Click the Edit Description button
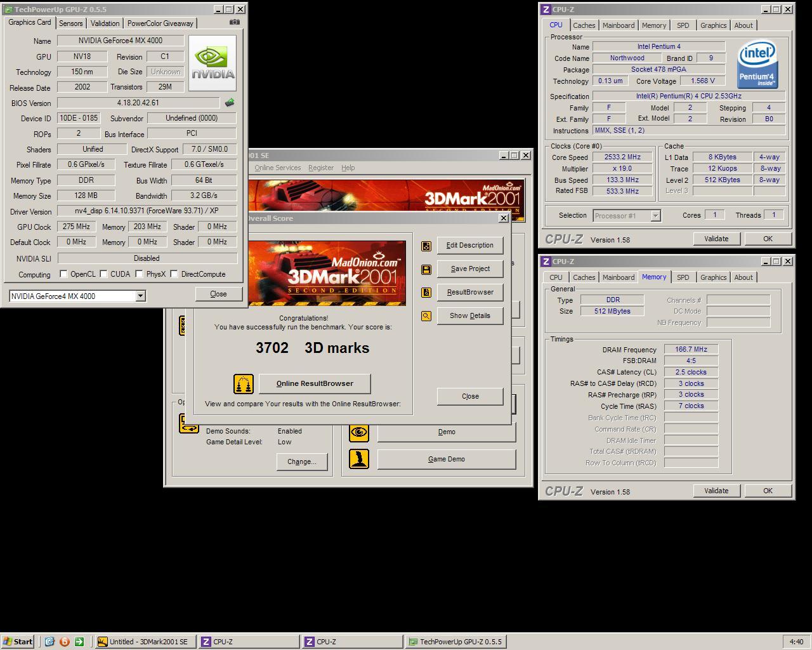 (x=470, y=246)
